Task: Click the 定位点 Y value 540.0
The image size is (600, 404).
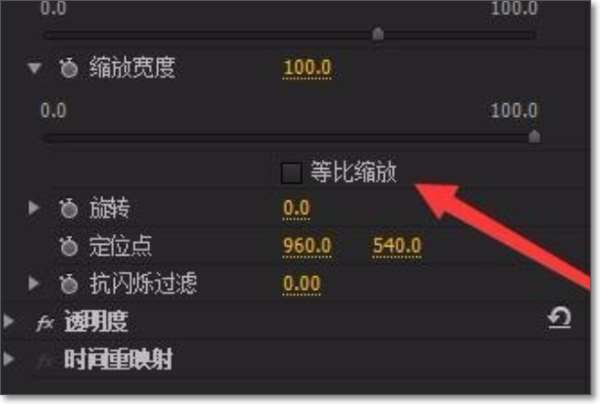Action: (397, 246)
